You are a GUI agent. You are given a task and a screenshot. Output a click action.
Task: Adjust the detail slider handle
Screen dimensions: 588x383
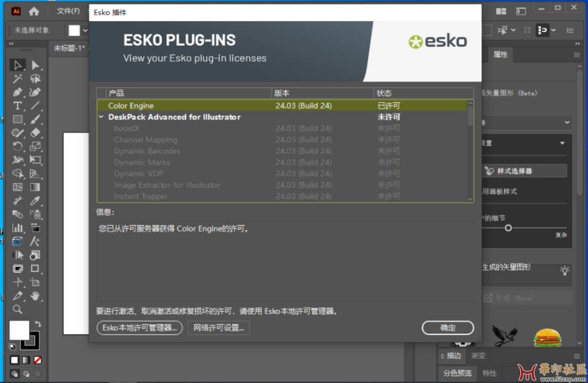click(x=508, y=228)
